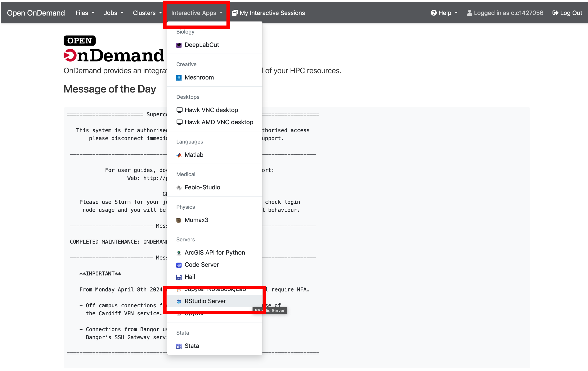This screenshot has height=371, width=588.
Task: Click the Creative category header
Action: 186,64
